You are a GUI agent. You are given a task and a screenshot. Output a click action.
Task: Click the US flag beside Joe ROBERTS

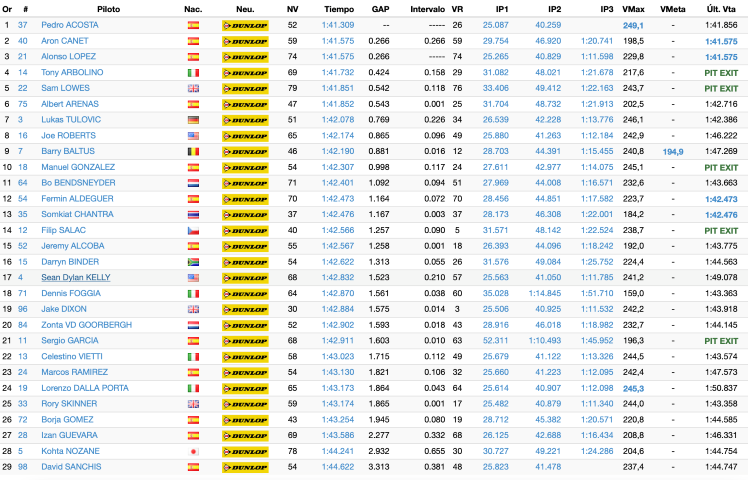[x=193, y=136]
